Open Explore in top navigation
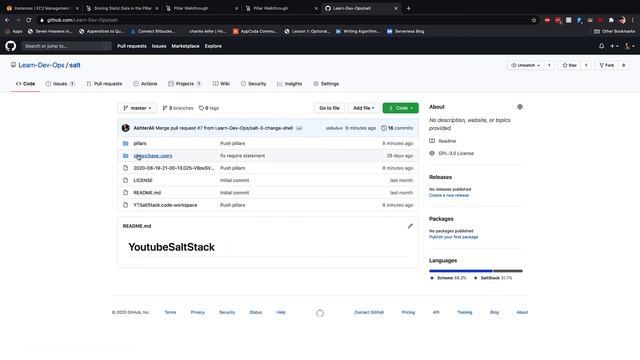Screen dimensions: 640x360 point(213,46)
